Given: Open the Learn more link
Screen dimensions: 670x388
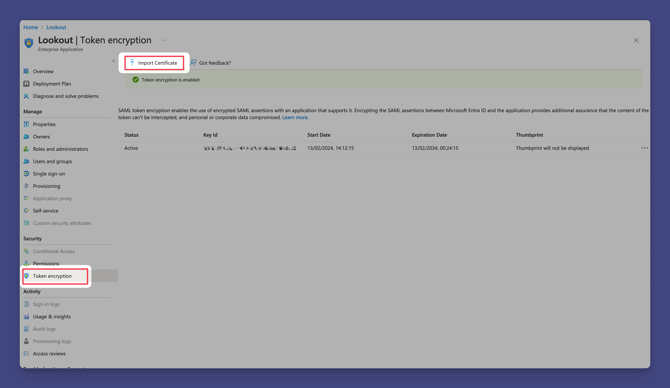Looking at the screenshot, I should pos(295,117).
